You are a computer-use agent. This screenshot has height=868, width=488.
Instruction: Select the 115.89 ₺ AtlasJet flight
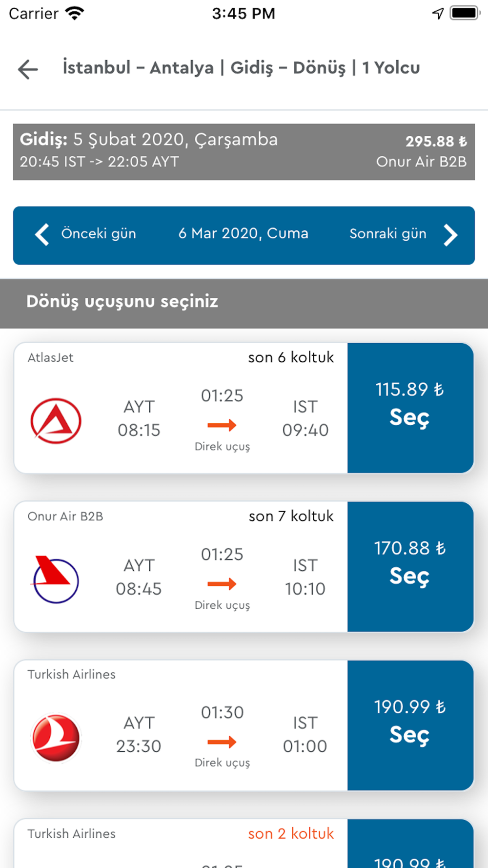[x=410, y=408]
